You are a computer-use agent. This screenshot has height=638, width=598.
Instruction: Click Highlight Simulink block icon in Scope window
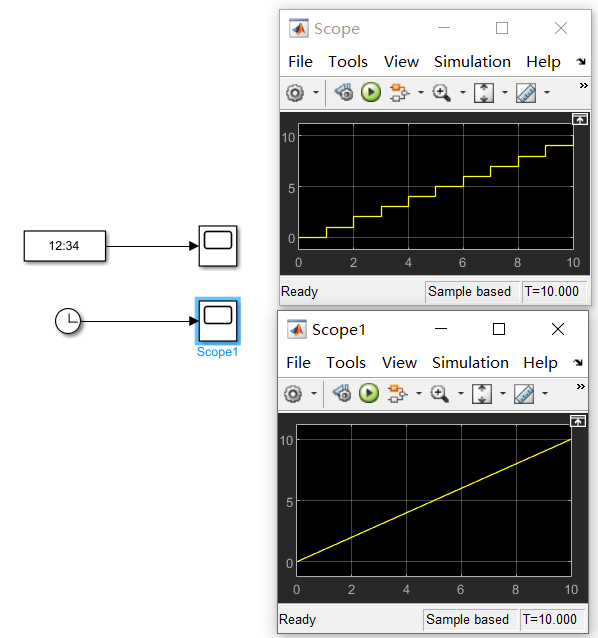click(344, 92)
